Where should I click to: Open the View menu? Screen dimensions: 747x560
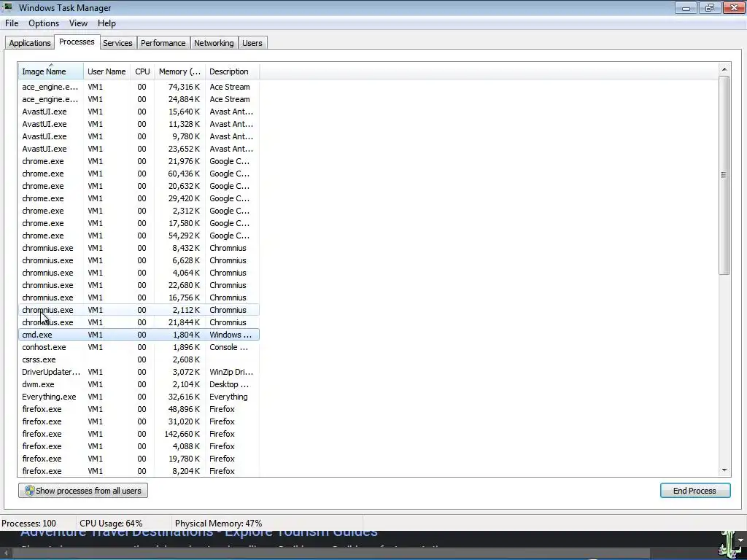point(78,23)
